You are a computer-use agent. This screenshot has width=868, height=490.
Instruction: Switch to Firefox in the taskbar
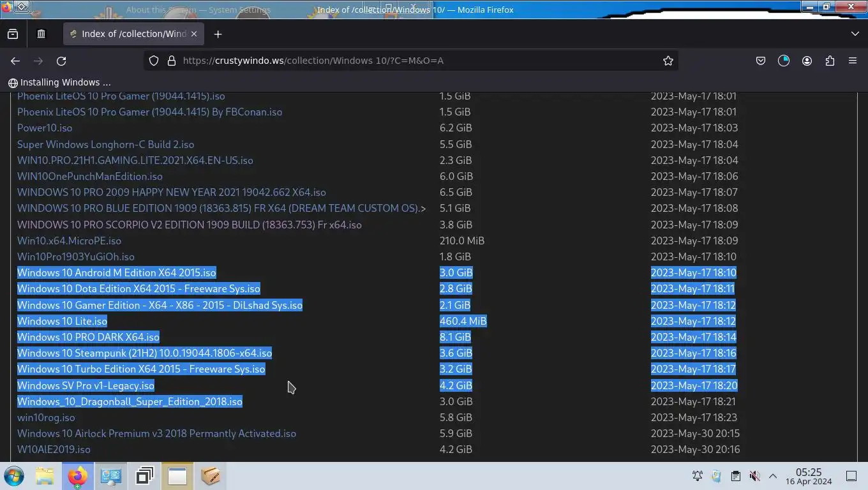(x=77, y=476)
